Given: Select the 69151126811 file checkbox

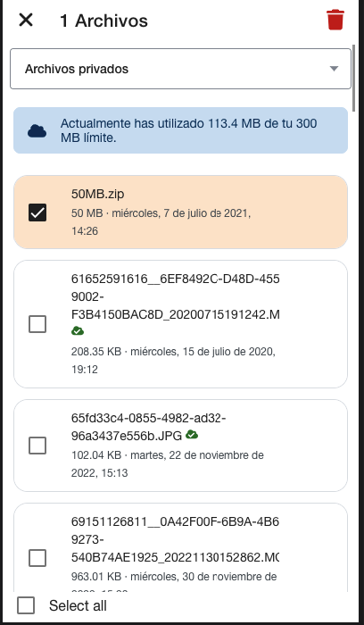Looking at the screenshot, I should pyautogui.click(x=37, y=558).
